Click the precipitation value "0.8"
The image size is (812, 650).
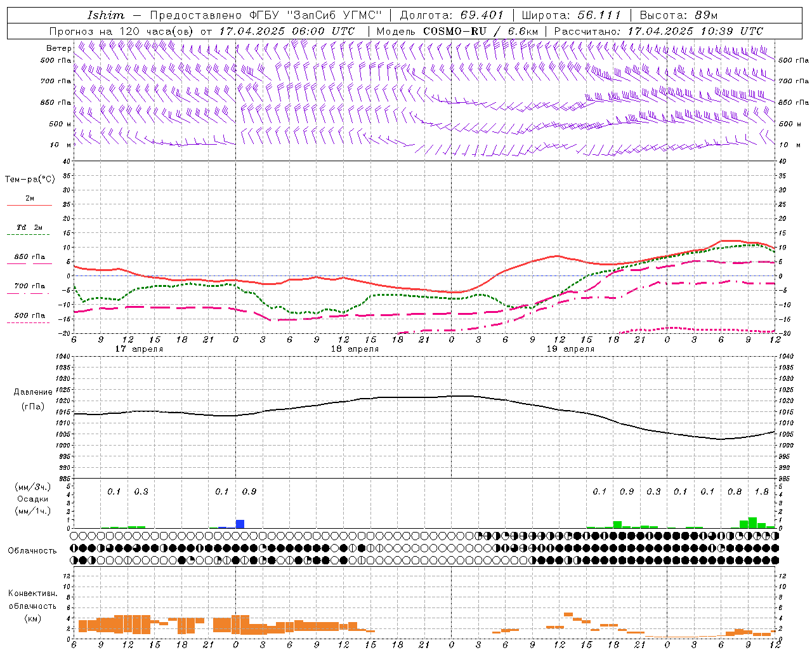735,491
